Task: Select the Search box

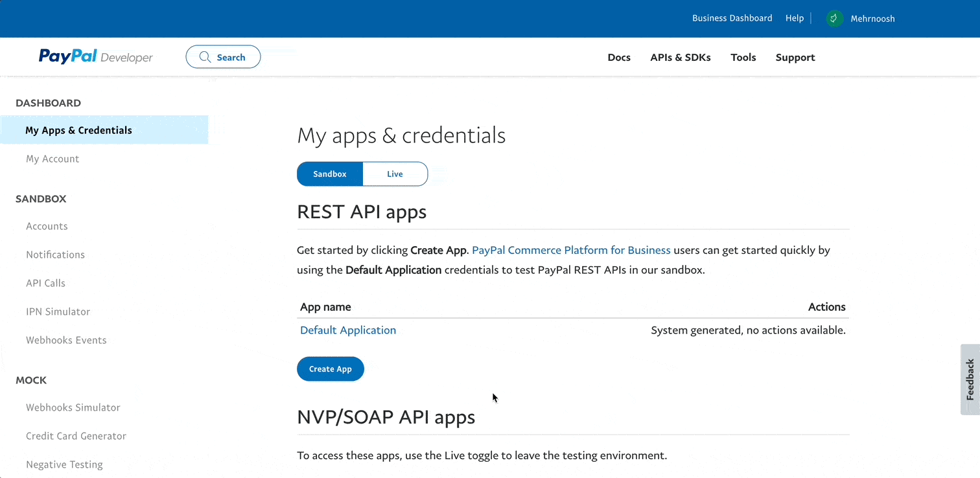Action: point(223,57)
